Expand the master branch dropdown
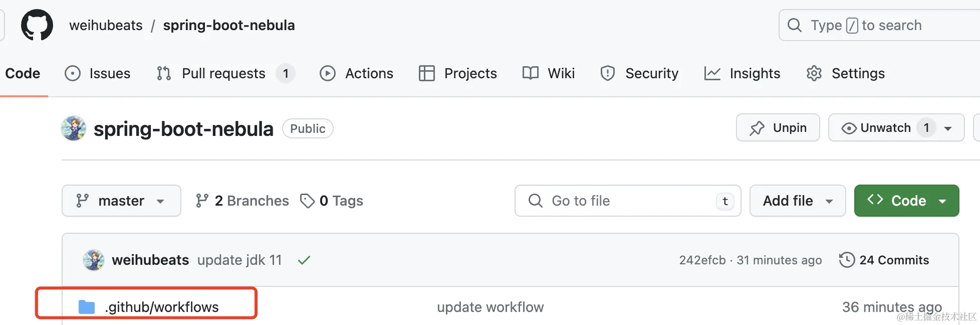The image size is (980, 325). pos(121,201)
